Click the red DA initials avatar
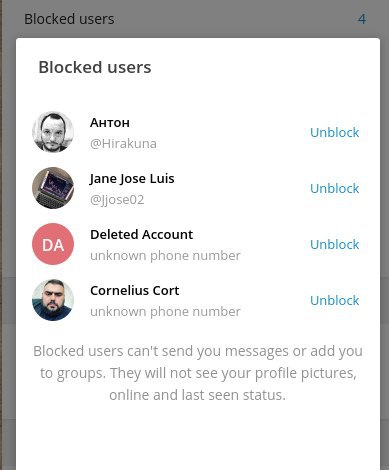Screen dimensions: 389x470 point(53,244)
